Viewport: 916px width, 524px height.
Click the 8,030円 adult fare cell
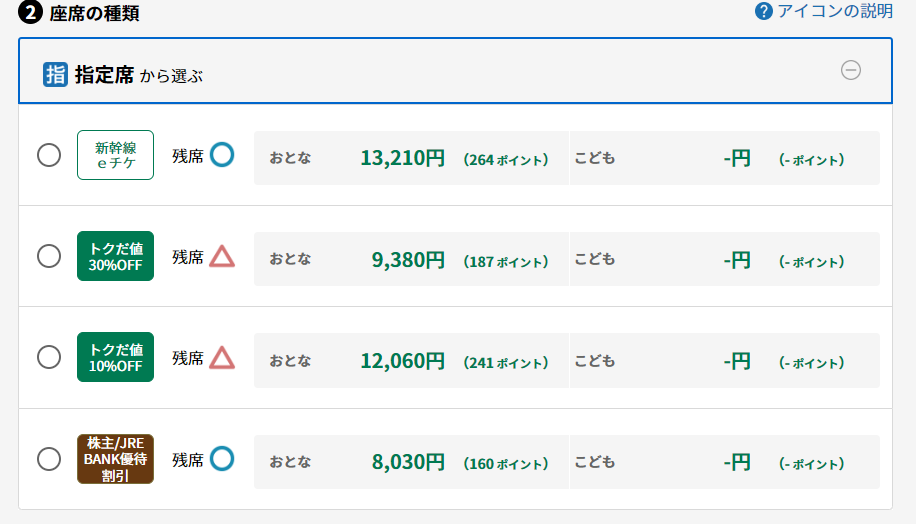[411, 462]
